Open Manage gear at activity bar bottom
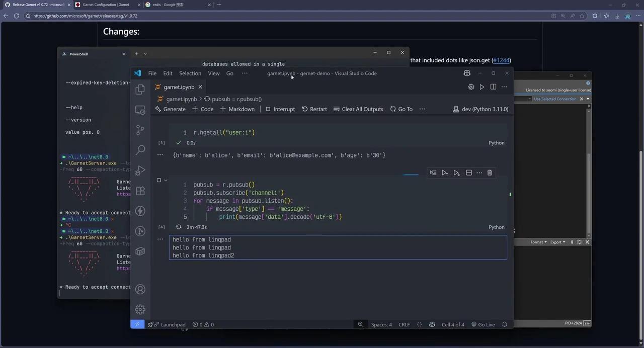Image resolution: width=644 pixels, height=348 pixels. (140, 309)
